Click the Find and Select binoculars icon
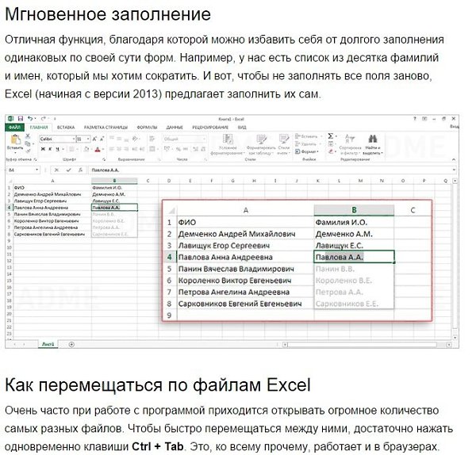Viewport: 476px width, 455px height. pos(373,140)
